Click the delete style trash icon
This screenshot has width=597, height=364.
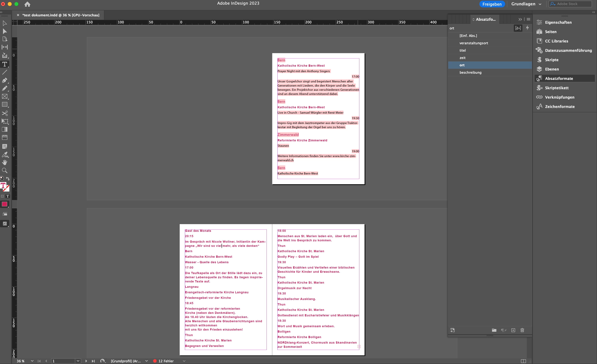coord(522,330)
